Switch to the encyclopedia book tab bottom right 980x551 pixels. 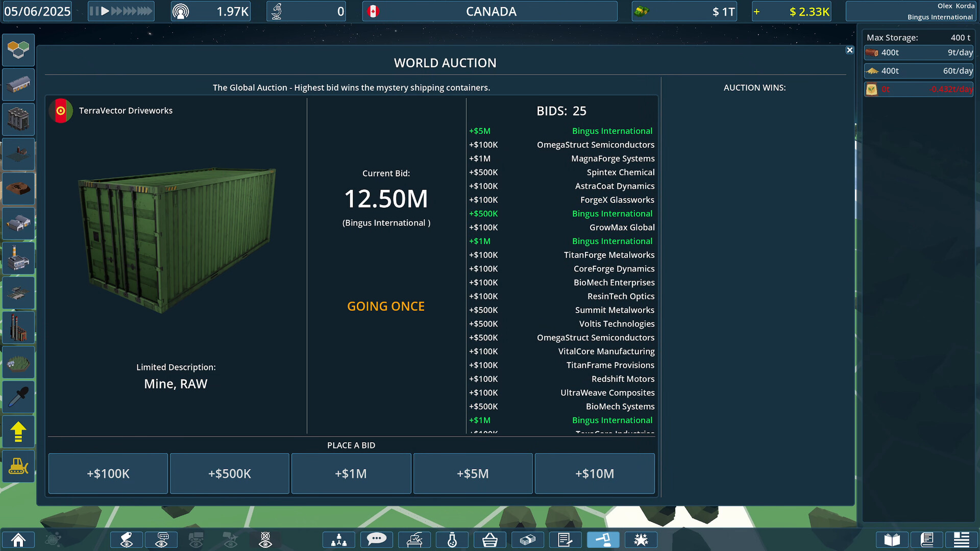[891, 539]
